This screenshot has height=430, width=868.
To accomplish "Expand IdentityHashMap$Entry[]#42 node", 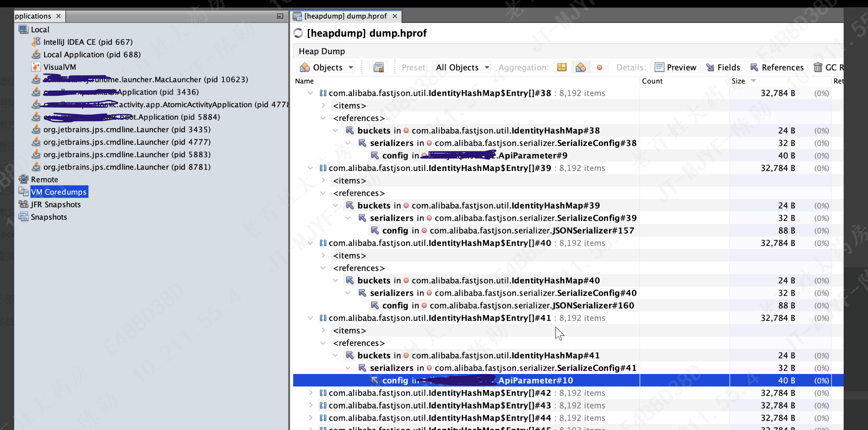I will (310, 393).
